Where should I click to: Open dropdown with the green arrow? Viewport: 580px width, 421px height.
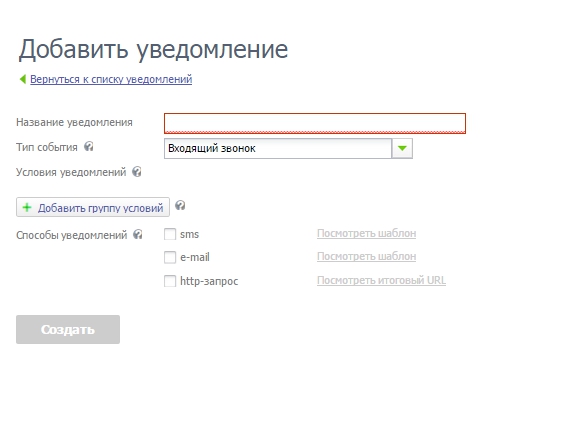coord(402,148)
